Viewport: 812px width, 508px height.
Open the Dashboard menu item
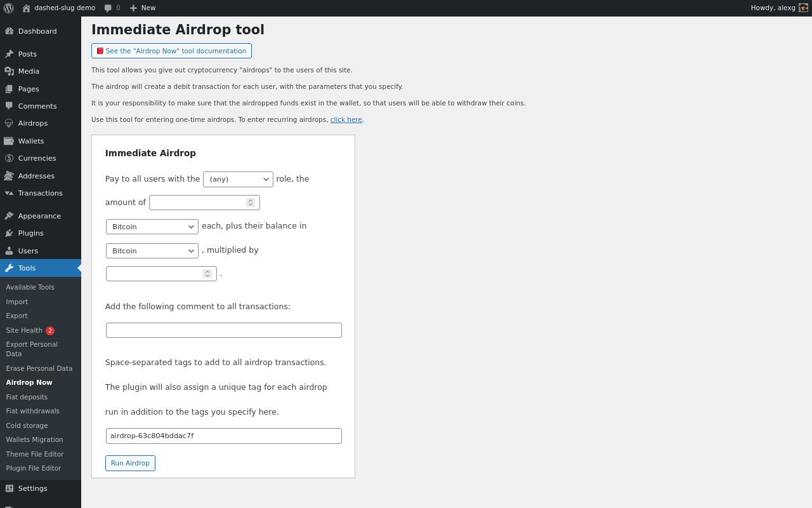pyautogui.click(x=41, y=31)
